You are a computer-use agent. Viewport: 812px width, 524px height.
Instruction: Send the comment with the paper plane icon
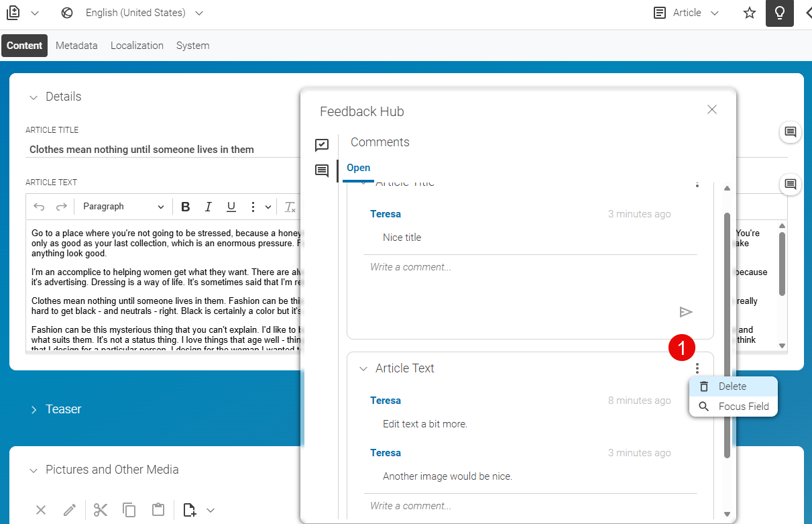[686, 311]
